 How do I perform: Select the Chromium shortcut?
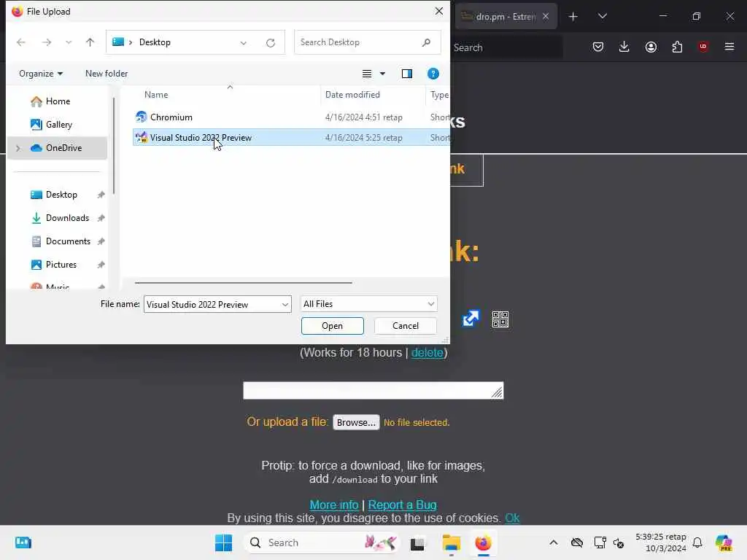(171, 117)
